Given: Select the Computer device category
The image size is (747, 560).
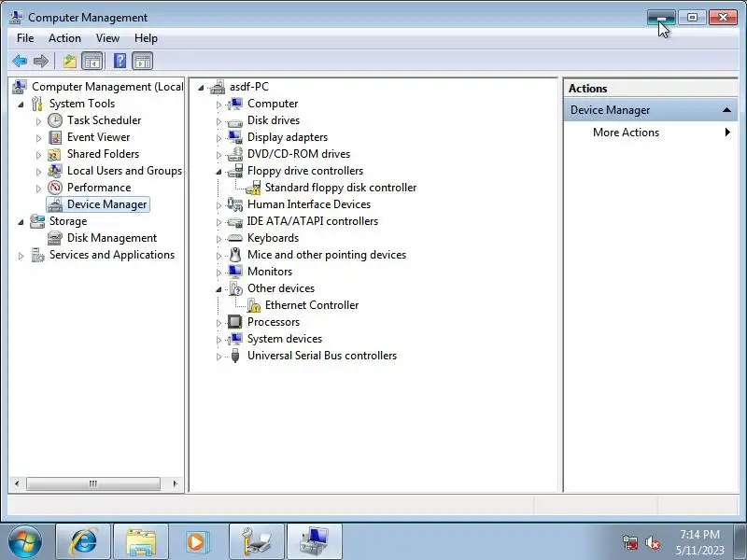Looking at the screenshot, I should click(273, 104).
